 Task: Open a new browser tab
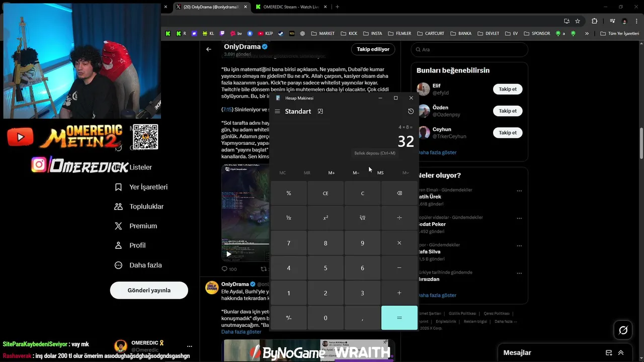(x=337, y=7)
